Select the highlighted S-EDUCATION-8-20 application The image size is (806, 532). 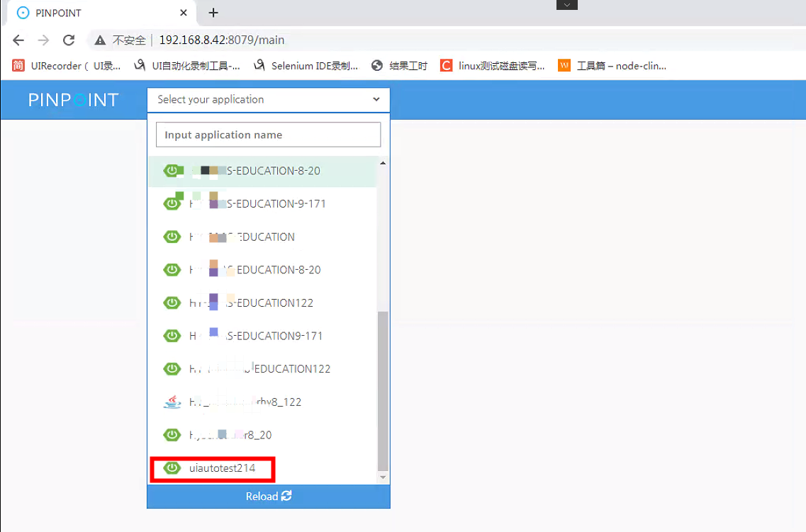(x=262, y=171)
